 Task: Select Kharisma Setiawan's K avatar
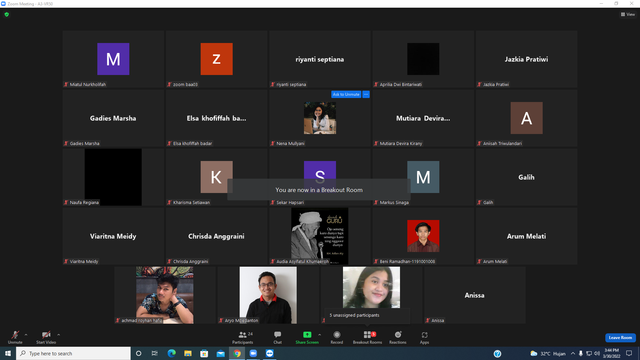[216, 177]
